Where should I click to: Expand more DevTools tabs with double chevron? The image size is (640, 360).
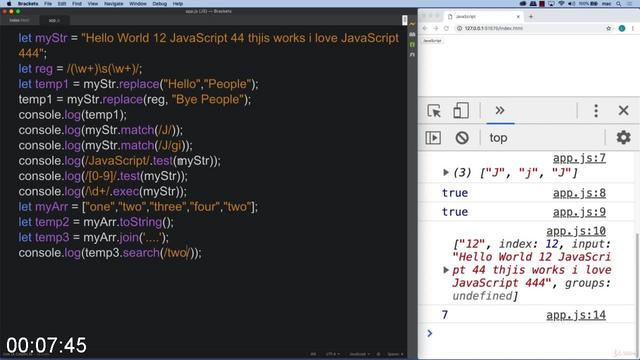point(500,110)
